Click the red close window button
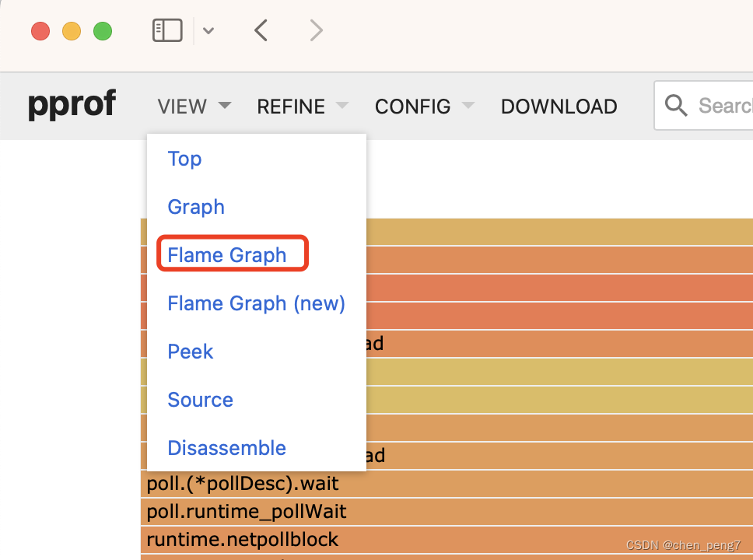 [40, 31]
